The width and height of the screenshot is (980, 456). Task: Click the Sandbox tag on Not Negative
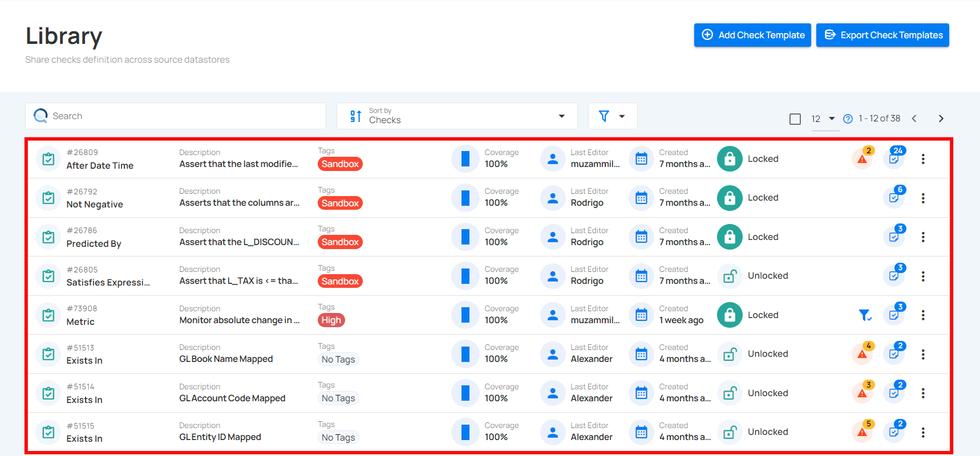340,203
